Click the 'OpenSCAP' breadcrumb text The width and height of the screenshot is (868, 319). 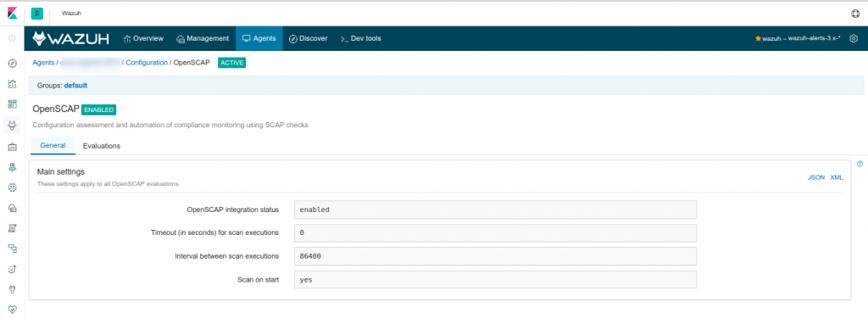(x=192, y=63)
